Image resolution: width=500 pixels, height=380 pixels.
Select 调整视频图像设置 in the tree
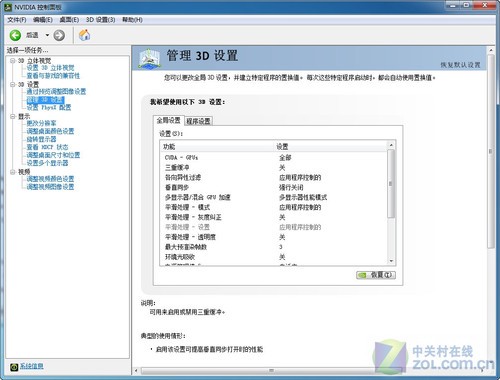(x=50, y=187)
